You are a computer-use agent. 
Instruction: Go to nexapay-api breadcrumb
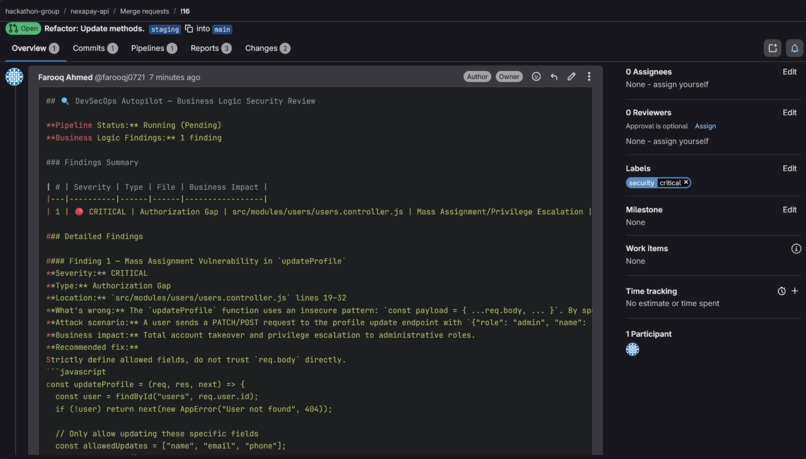click(89, 11)
